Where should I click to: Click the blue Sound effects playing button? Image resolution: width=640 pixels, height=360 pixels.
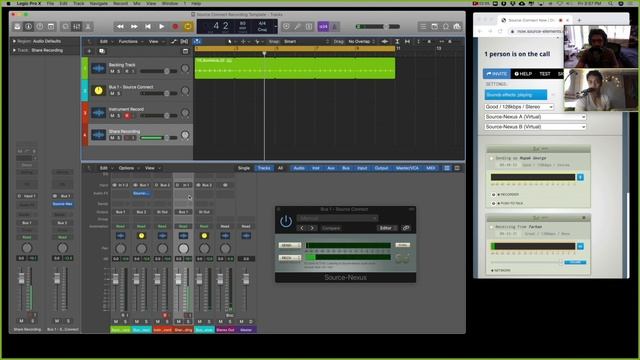pos(516,95)
